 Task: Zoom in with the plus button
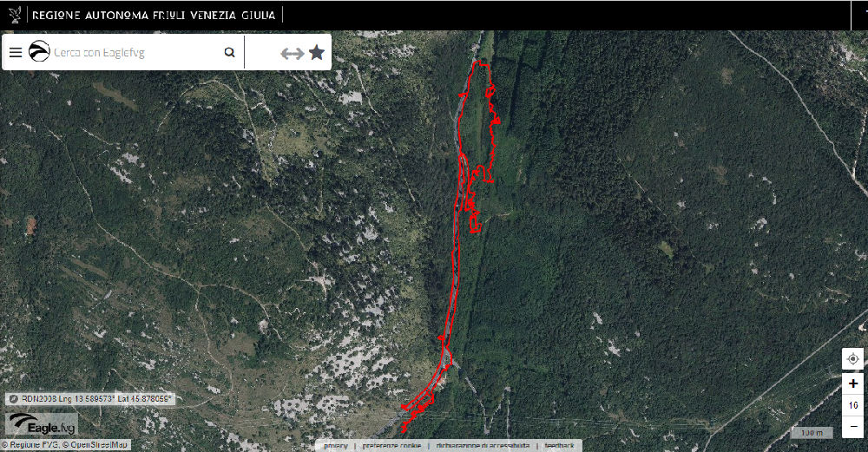click(x=853, y=383)
